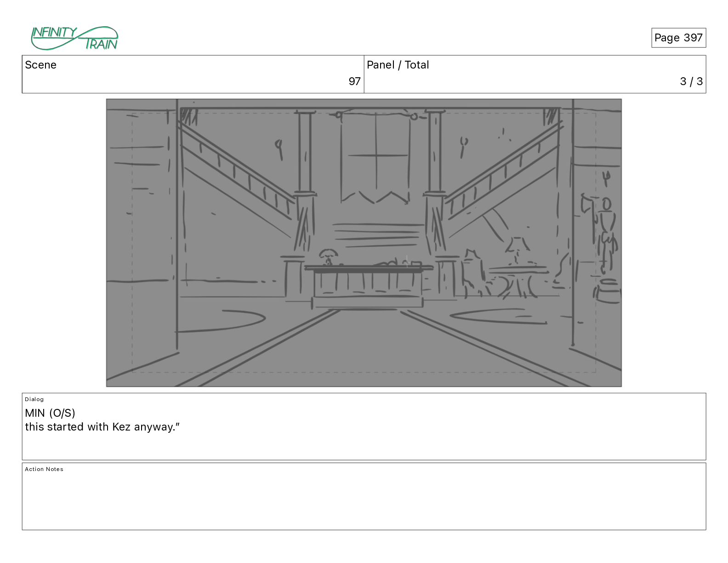Click the Infinity Train logo
This screenshot has height=563, width=728.
74,38
